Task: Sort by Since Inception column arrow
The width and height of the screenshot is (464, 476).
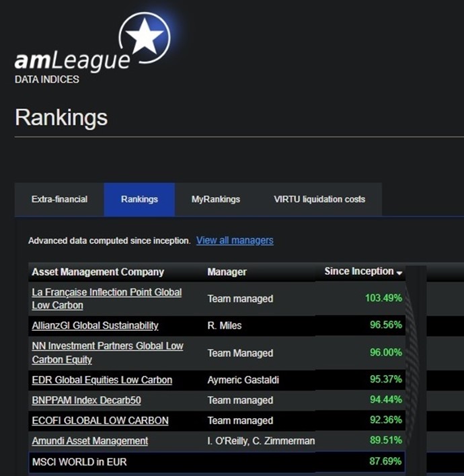Action: point(399,272)
